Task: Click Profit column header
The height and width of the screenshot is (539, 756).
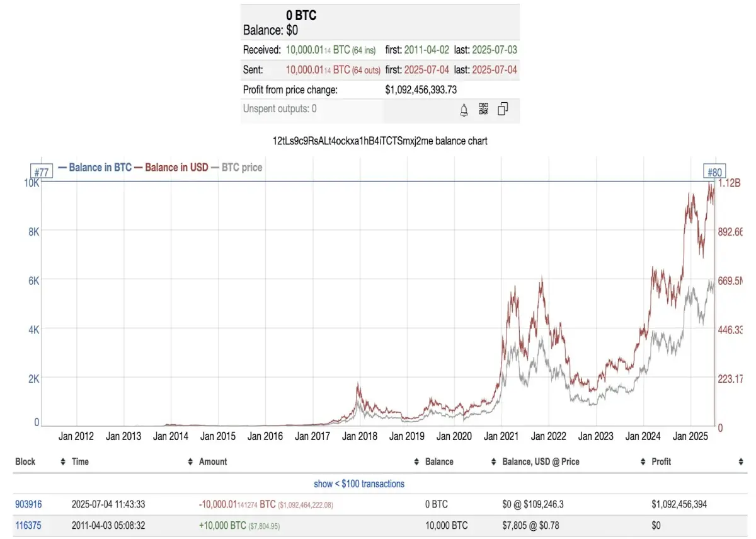Action: coord(661,462)
